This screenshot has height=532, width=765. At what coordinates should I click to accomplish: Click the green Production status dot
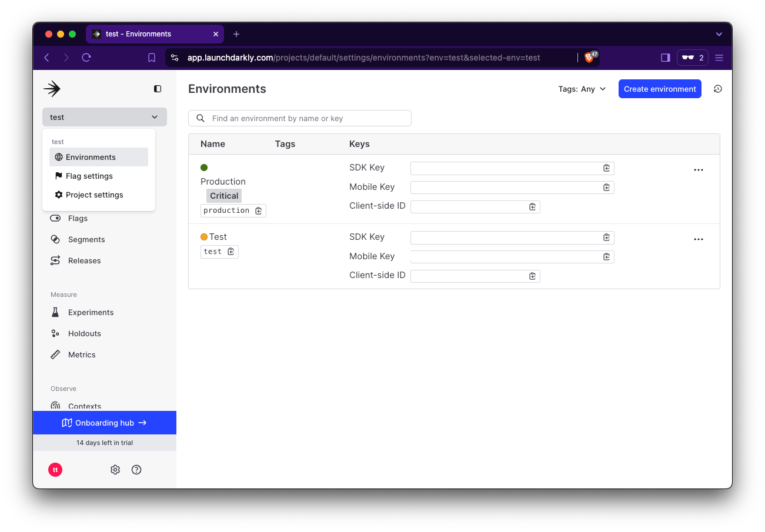(204, 168)
